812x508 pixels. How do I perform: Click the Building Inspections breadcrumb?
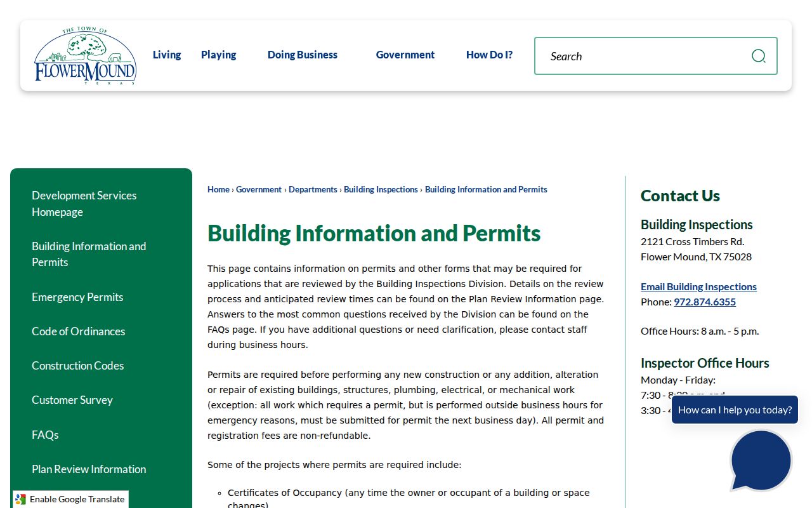(381, 189)
